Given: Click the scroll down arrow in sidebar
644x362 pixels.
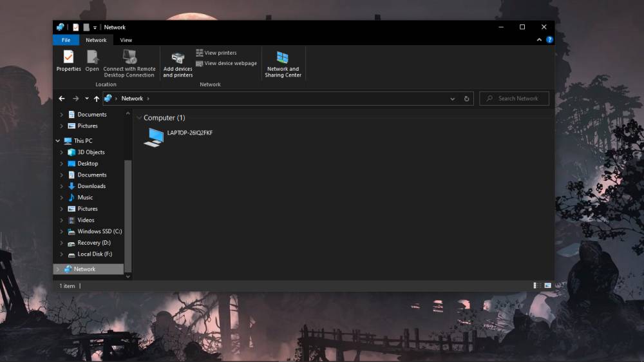Looking at the screenshot, I should click(128, 276).
